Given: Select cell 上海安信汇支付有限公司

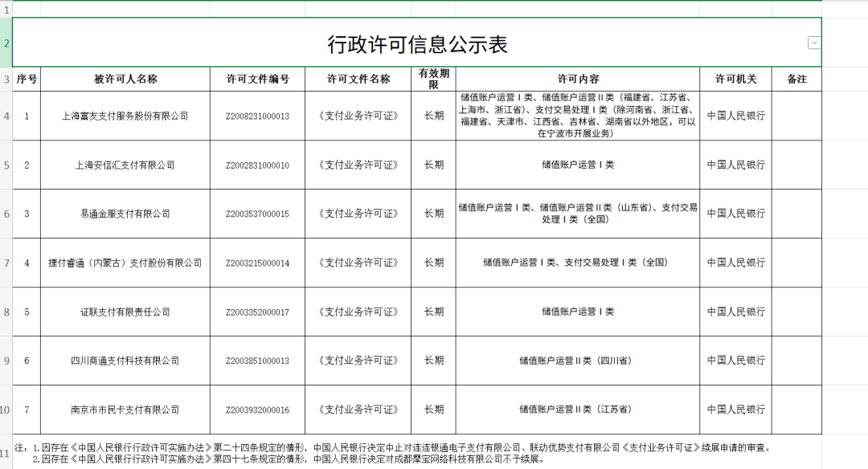Looking at the screenshot, I should point(125,165).
